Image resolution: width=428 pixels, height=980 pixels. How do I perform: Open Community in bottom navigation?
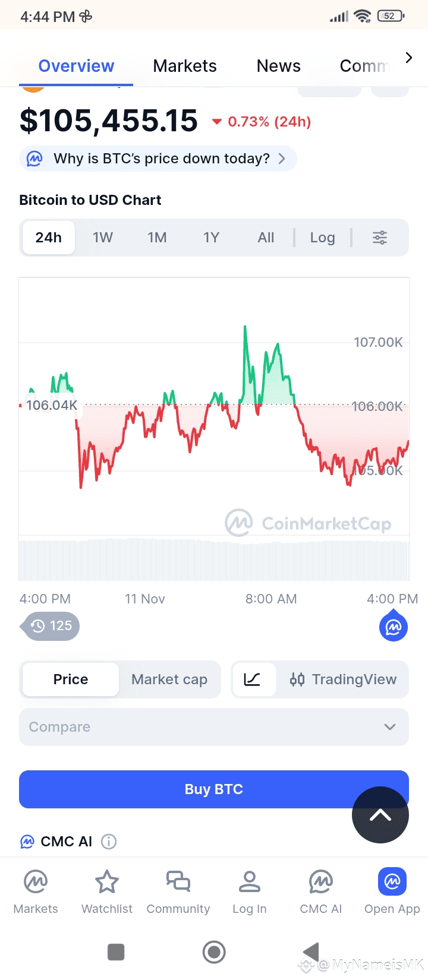click(178, 891)
